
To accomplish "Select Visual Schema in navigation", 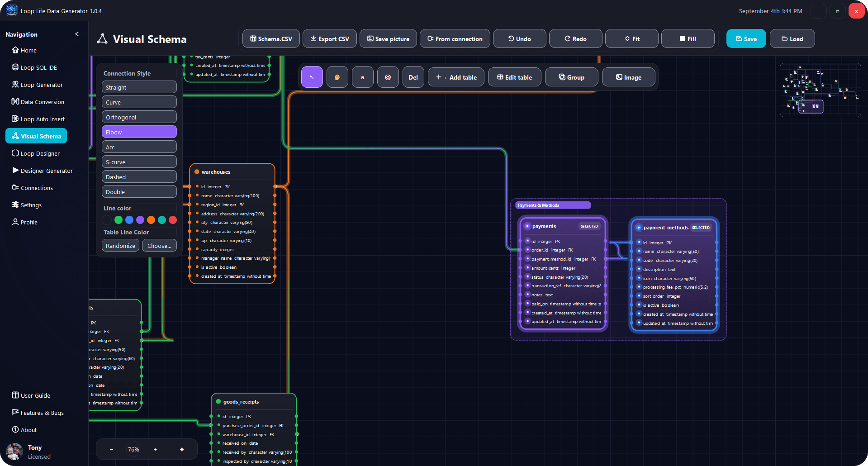I will (36, 136).
